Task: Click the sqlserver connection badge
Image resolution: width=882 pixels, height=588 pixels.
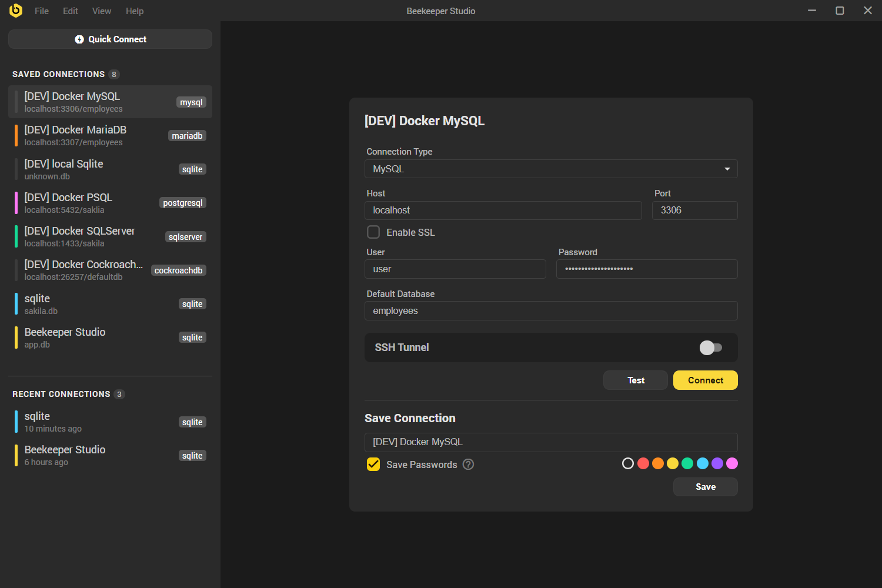Action: click(x=185, y=237)
